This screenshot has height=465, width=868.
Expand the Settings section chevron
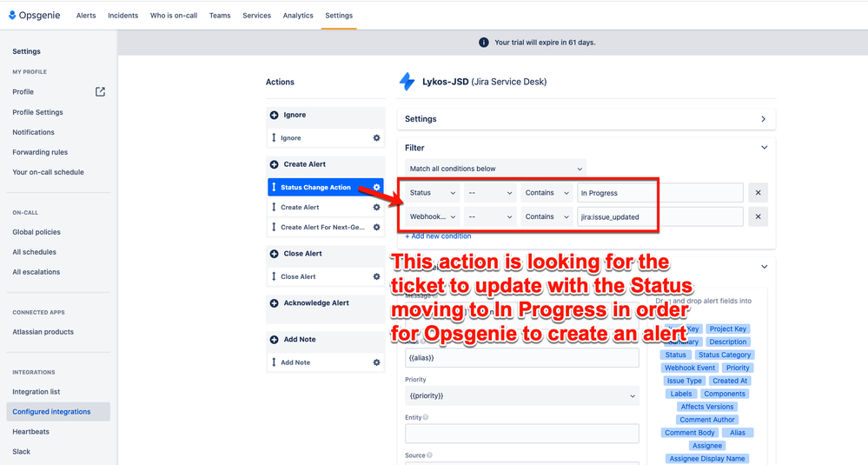[764, 119]
